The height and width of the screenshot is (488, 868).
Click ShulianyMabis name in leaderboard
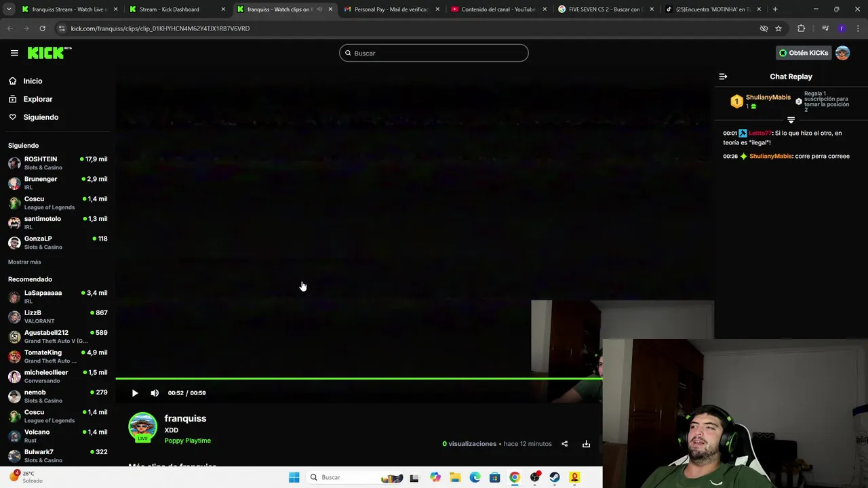768,98
